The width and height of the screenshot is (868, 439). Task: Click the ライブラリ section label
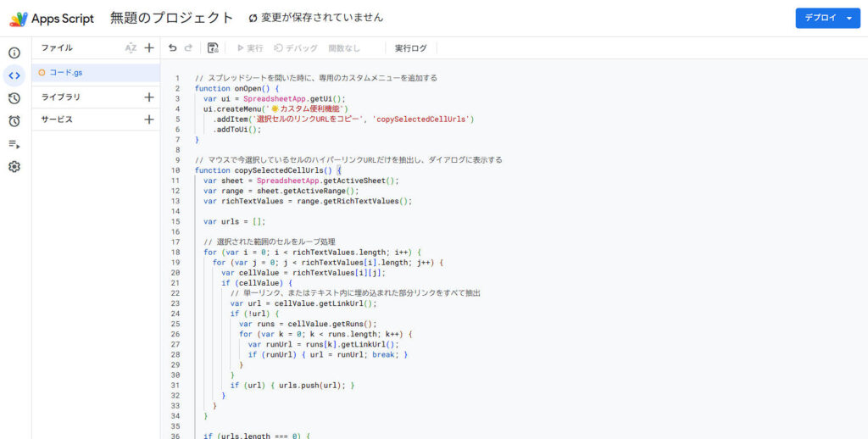60,97
